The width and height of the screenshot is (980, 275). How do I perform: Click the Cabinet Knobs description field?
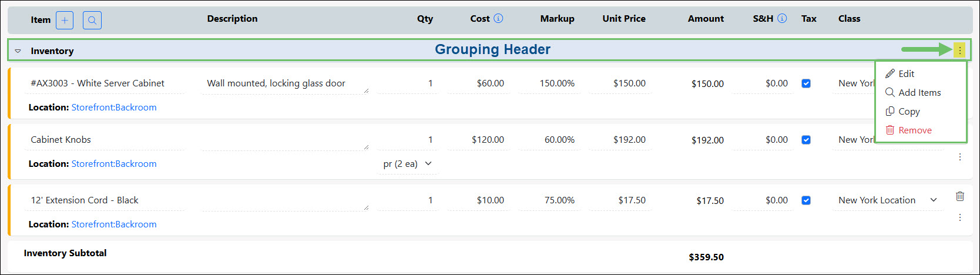286,140
